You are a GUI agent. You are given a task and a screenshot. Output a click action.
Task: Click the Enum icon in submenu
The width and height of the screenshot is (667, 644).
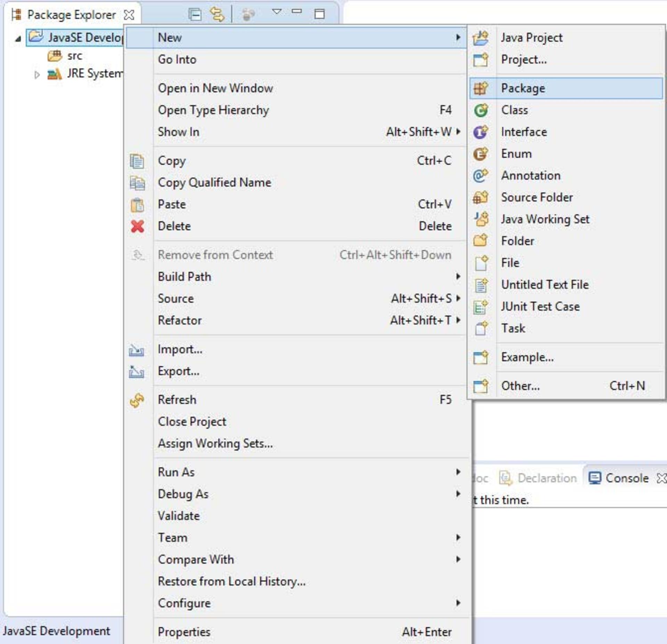coord(481,154)
